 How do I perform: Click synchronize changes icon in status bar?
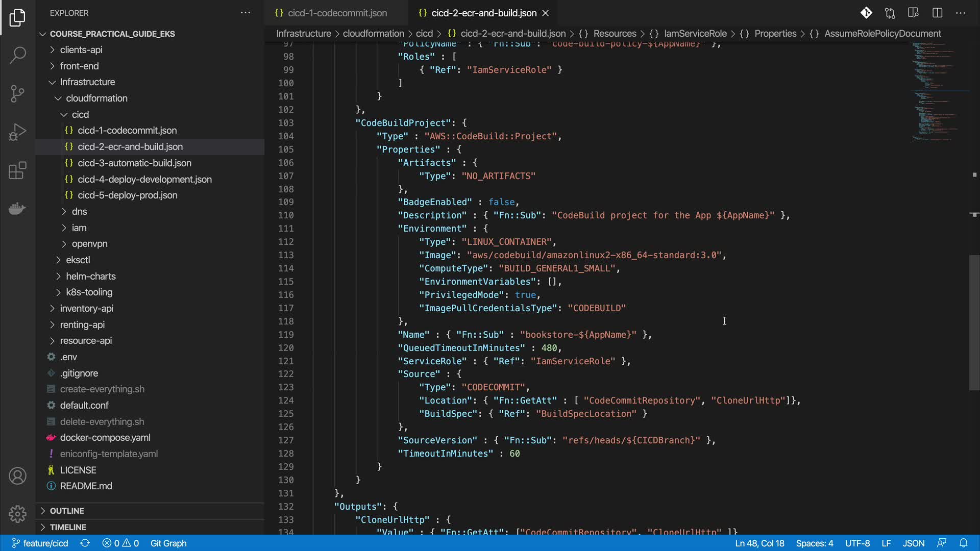tap(85, 543)
